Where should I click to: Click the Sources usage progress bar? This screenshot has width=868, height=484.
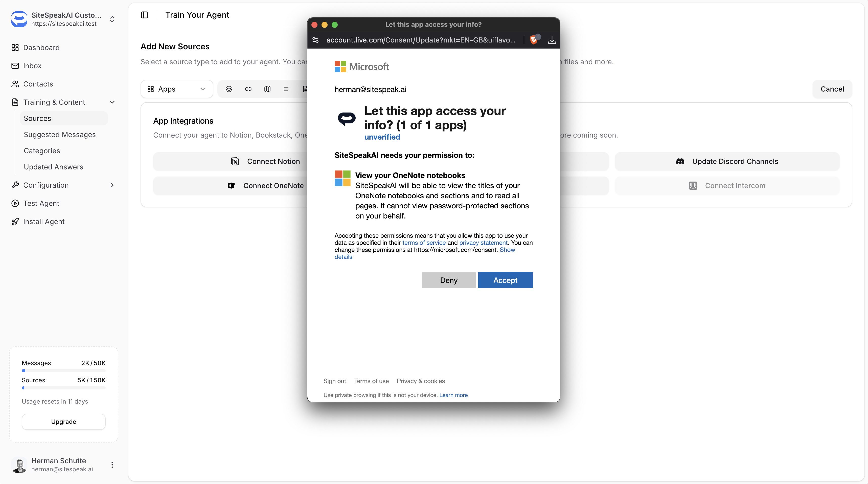(63, 388)
